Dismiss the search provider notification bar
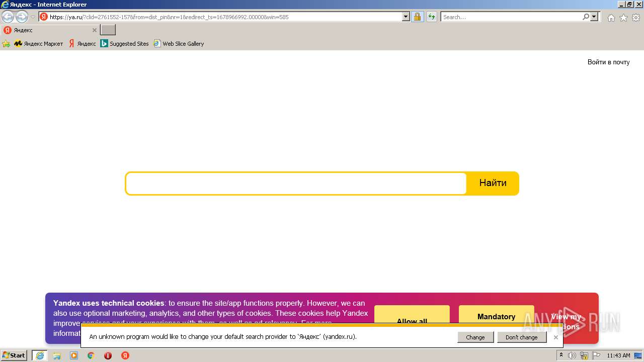Screen dimensions: 644x362 click(555, 337)
